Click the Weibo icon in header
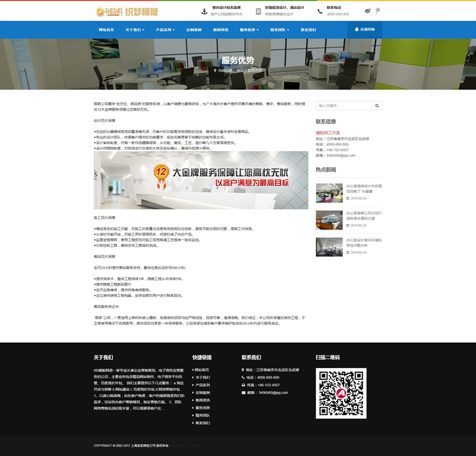The width and height of the screenshot is (476, 456). click(x=367, y=11)
